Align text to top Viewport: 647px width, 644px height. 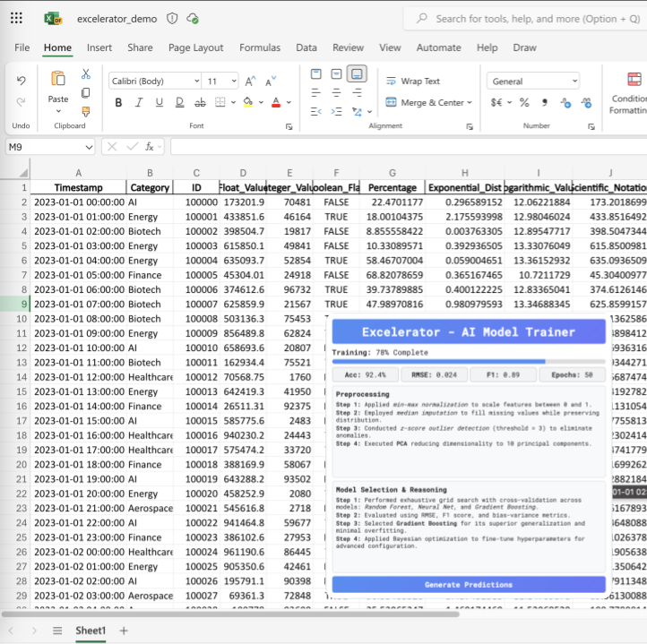coord(316,74)
